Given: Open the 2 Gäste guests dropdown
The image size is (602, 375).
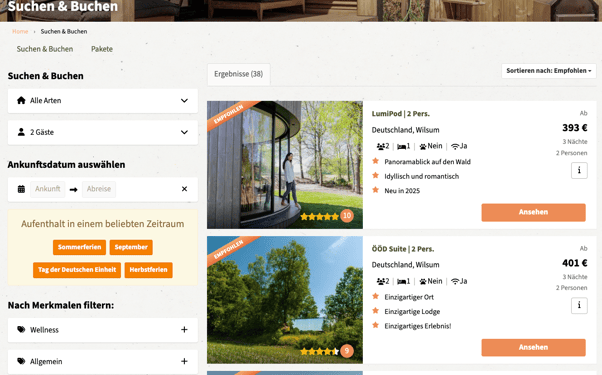Looking at the screenshot, I should point(103,132).
